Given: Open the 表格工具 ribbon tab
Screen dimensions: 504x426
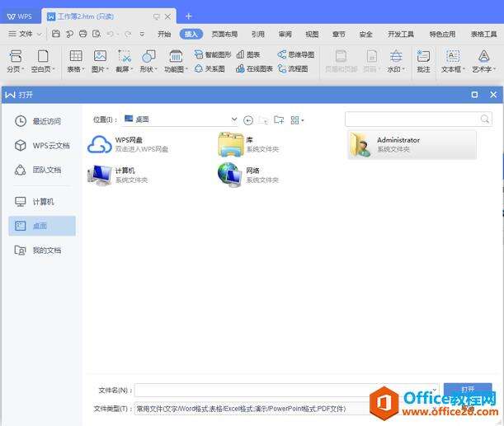Looking at the screenshot, I should tap(483, 34).
